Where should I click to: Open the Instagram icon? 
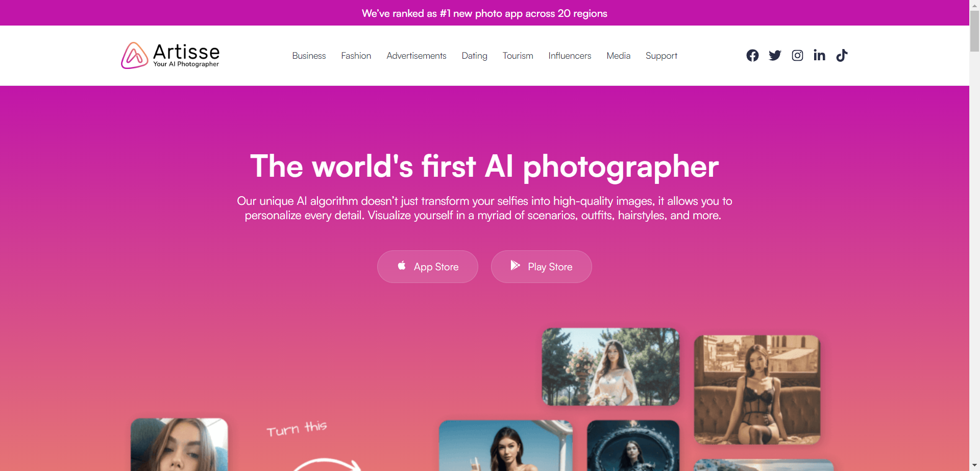[797, 55]
